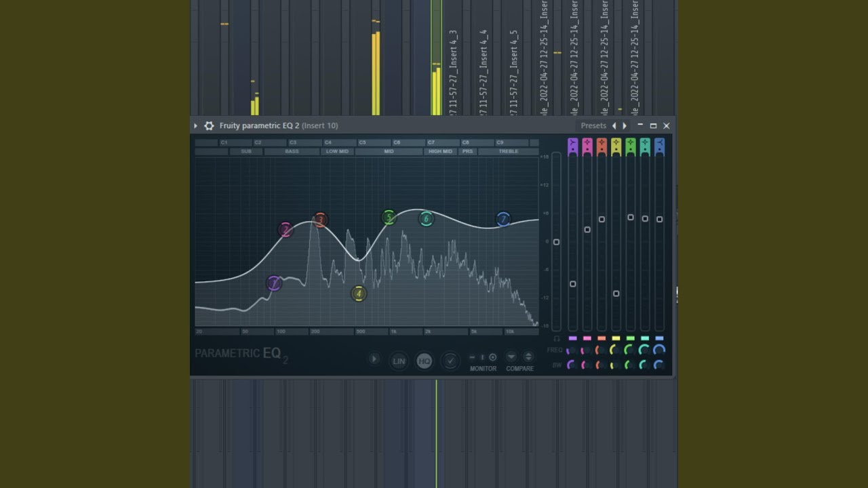Toggle the LIN button
The height and width of the screenshot is (488, 868).
point(399,361)
